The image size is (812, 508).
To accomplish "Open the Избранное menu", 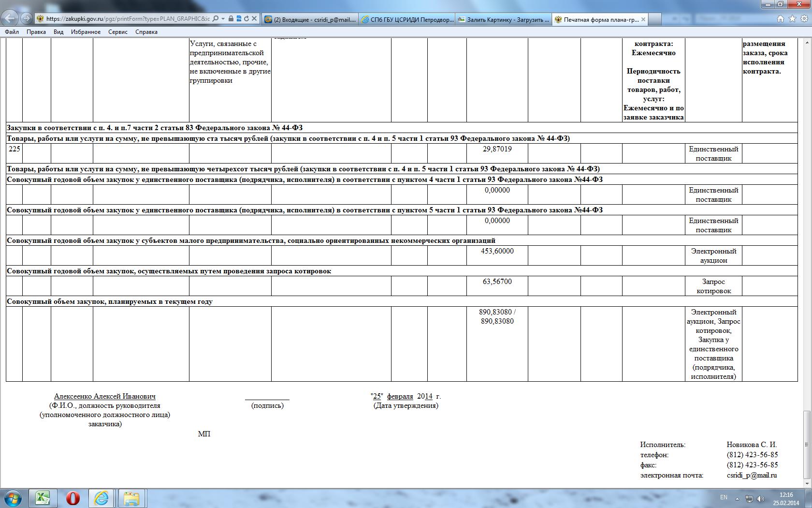I will pos(86,32).
